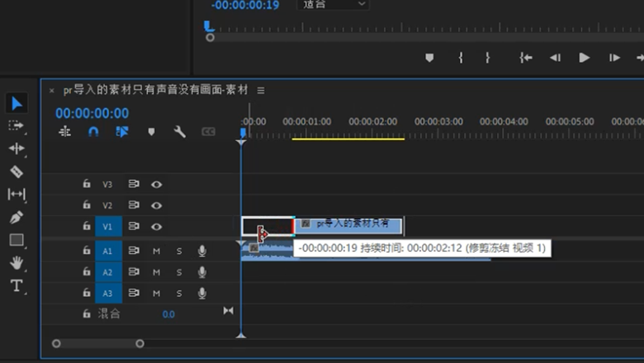The height and width of the screenshot is (363, 644).
Task: Toggle the lock on track V3
Action: tap(87, 185)
